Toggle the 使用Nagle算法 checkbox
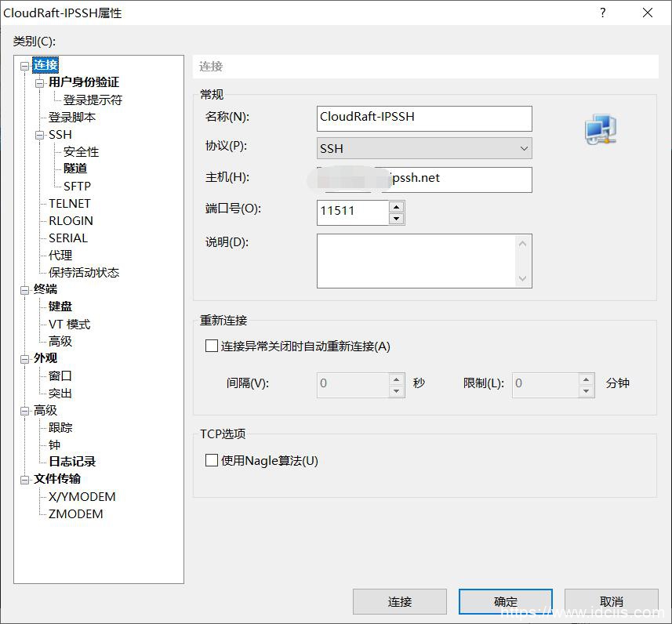Screen dimensions: 672x624 [x=212, y=460]
